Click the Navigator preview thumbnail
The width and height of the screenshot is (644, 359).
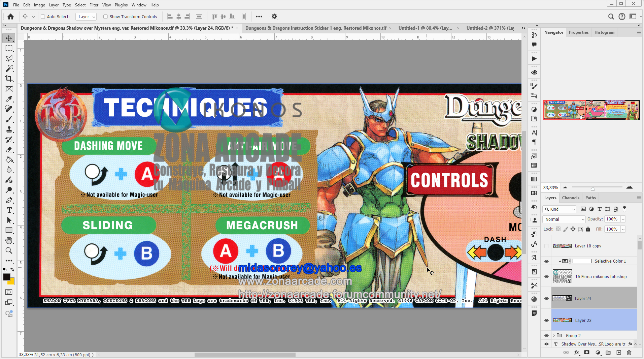pos(591,110)
